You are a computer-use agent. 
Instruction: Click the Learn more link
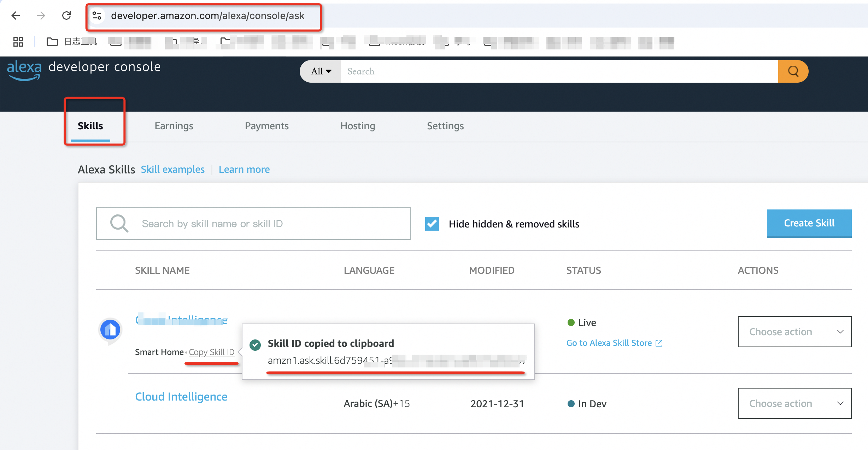pyautogui.click(x=244, y=170)
